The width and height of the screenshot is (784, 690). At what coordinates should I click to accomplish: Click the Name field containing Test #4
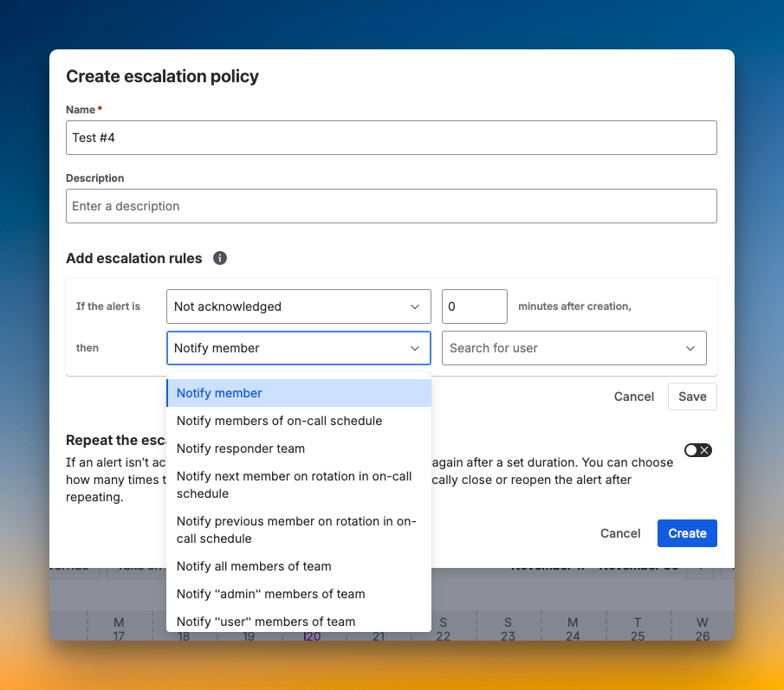[x=392, y=137]
